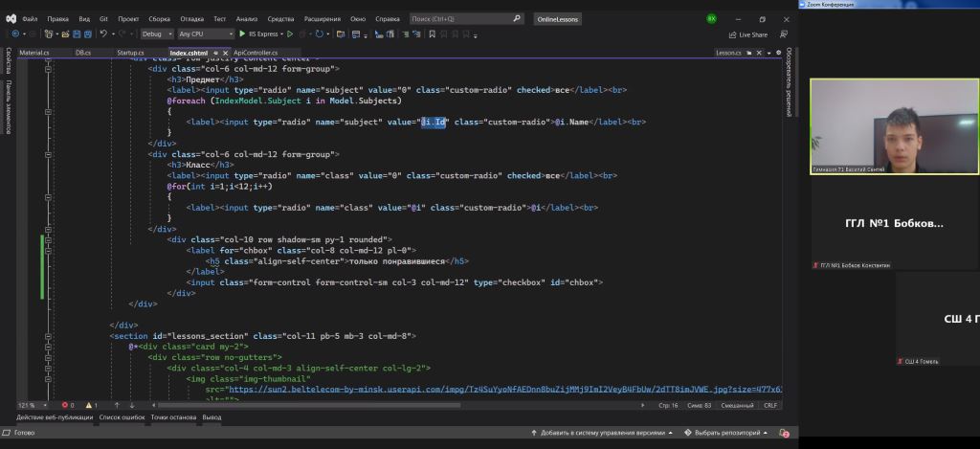Open the Список ошибок panel tab
This screenshot has width=980, height=449.
coord(122,417)
